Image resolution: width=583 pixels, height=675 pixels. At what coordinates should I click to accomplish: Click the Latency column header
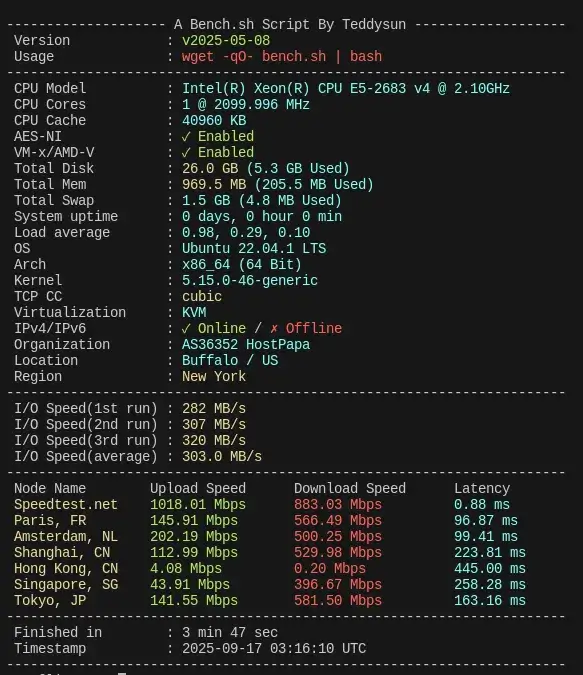tap(482, 489)
